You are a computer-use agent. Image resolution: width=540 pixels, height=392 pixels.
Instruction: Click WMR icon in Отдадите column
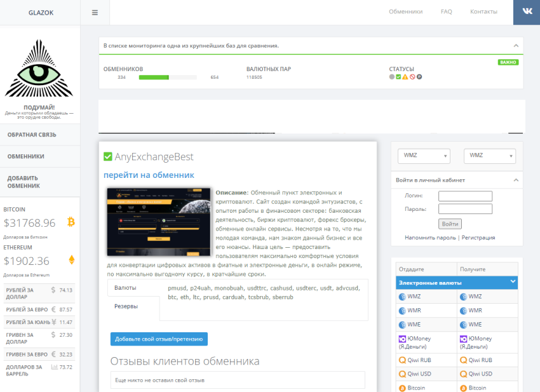click(402, 311)
